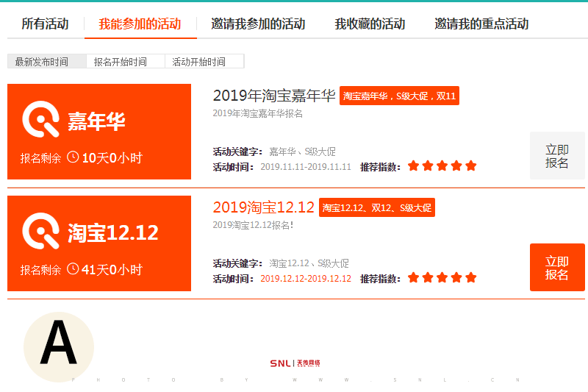The height and width of the screenshot is (392, 588).
Task: Sort by 活动开始时间
Action: [205, 62]
